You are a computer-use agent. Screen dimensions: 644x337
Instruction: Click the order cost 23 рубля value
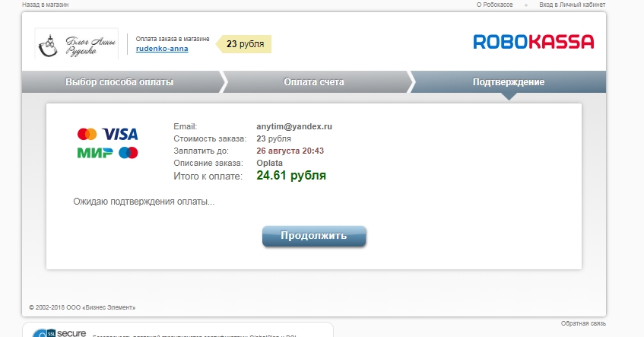point(274,139)
